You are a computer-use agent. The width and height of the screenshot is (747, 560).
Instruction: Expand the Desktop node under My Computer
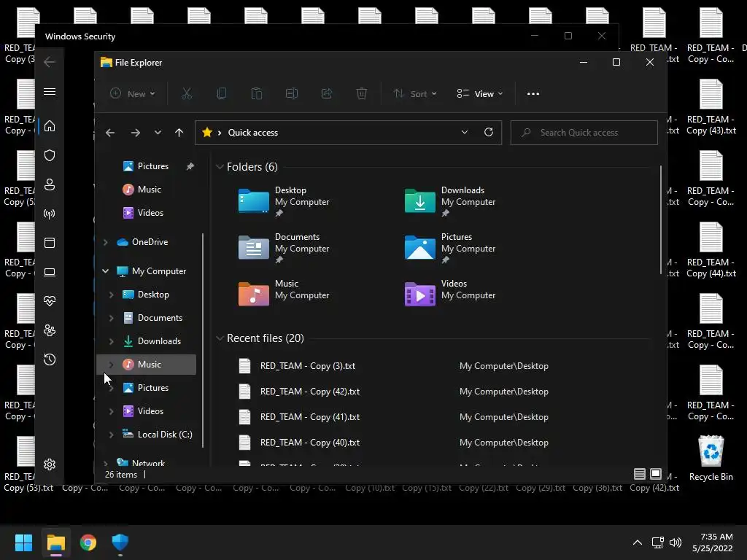tap(112, 295)
